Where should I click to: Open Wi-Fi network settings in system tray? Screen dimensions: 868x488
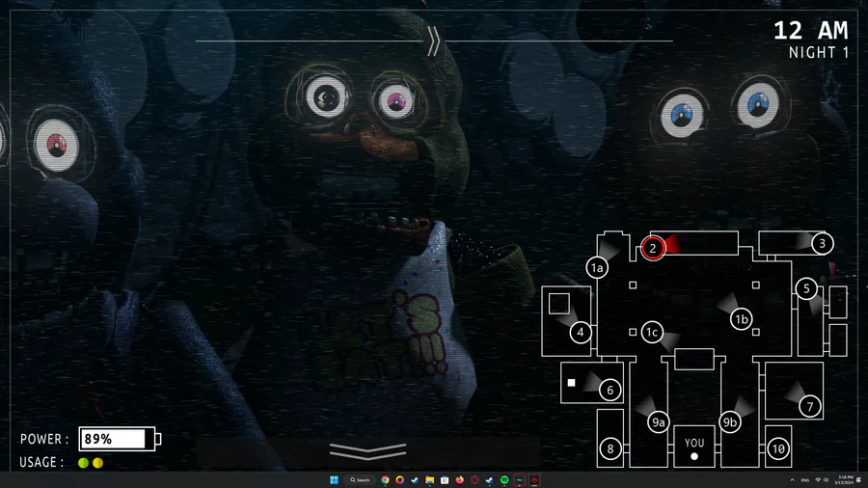tap(818, 479)
